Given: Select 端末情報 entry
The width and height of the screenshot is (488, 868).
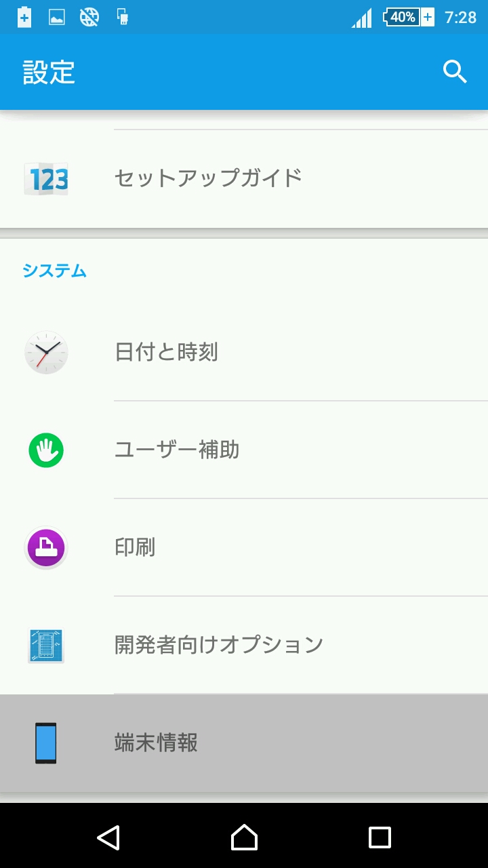Looking at the screenshot, I should pos(156,743).
